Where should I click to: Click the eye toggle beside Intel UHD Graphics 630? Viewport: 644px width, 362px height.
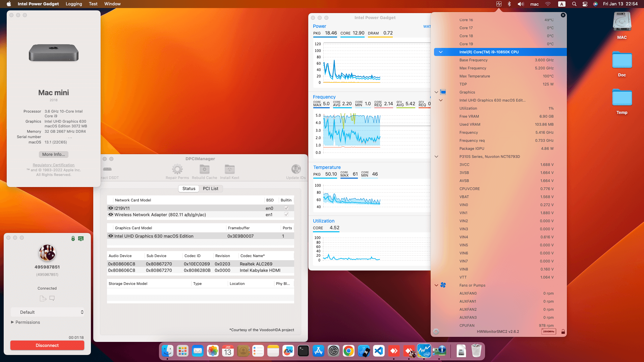[111, 236]
